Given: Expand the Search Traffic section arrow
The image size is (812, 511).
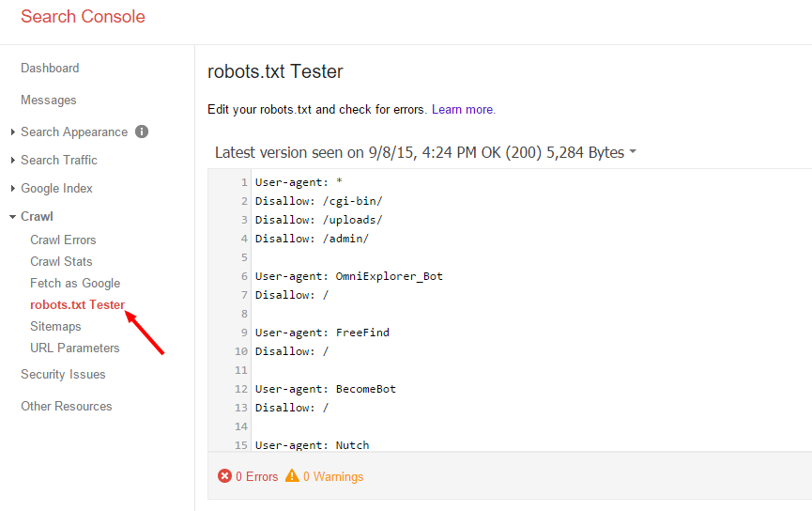Looking at the screenshot, I should click(12, 160).
